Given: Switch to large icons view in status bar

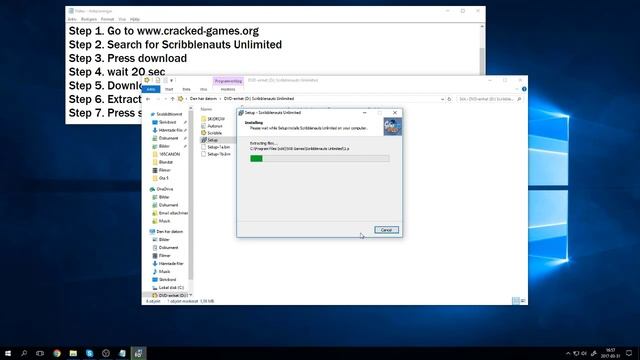Looking at the screenshot, I should [523, 301].
